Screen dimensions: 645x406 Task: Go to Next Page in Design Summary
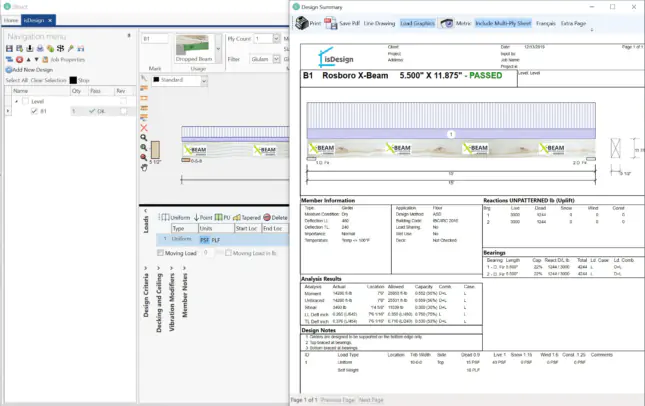(371, 400)
